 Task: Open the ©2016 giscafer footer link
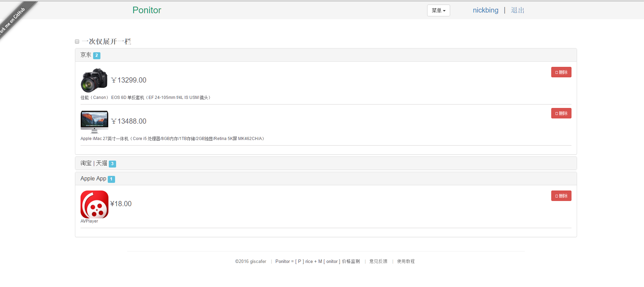(x=250, y=262)
